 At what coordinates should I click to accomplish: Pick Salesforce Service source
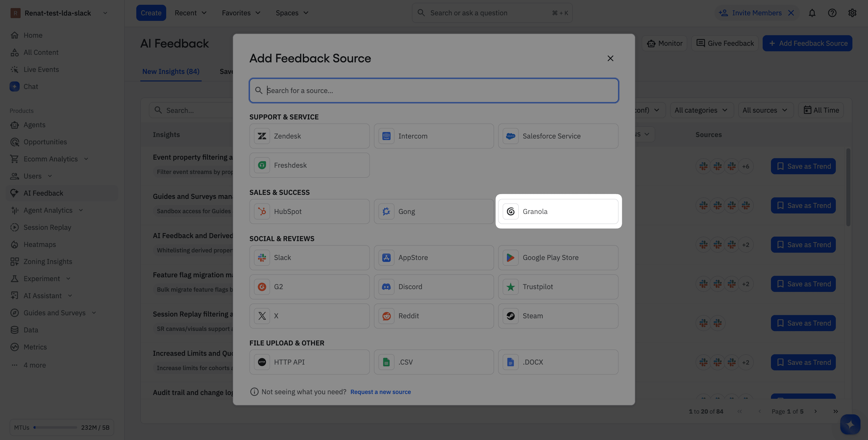tap(558, 136)
